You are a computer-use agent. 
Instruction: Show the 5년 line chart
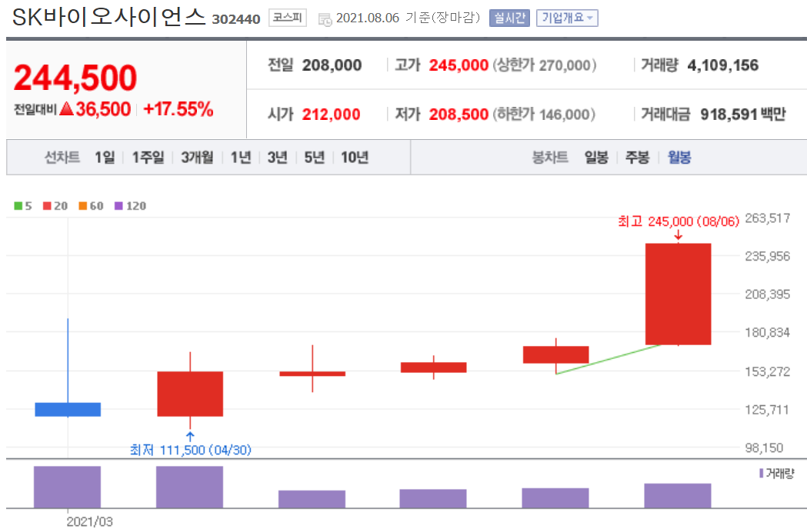click(x=315, y=157)
